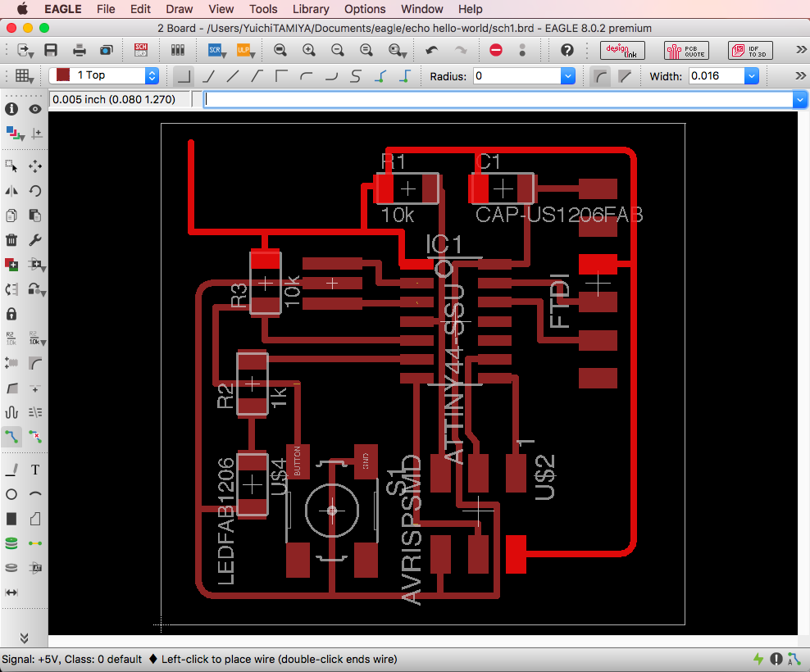
Task: Enable straight miter style toggle
Action: point(625,76)
